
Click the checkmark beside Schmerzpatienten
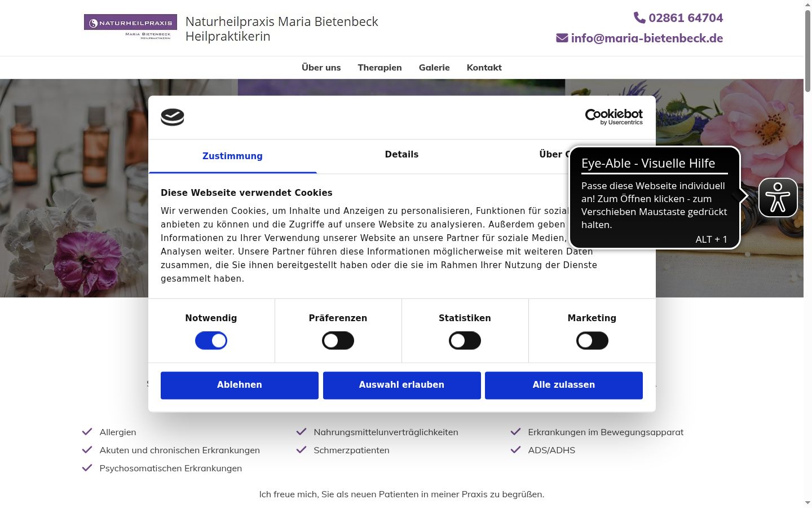(x=301, y=450)
